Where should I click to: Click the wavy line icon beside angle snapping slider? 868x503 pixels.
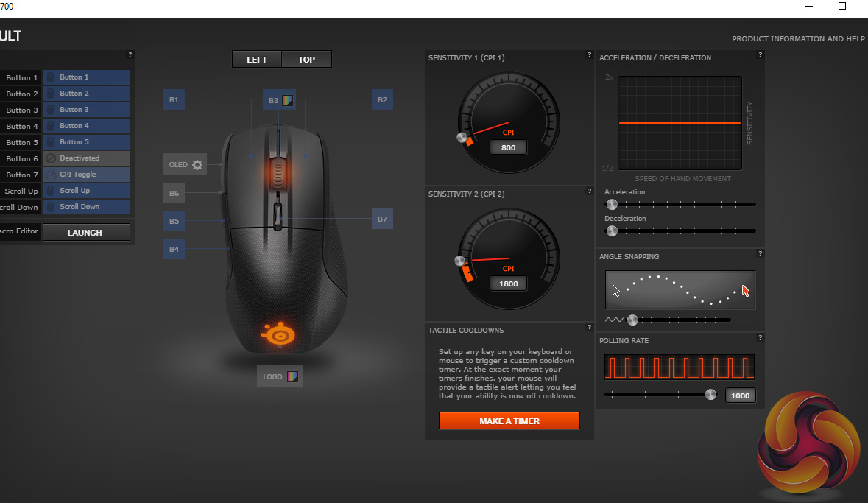click(614, 320)
